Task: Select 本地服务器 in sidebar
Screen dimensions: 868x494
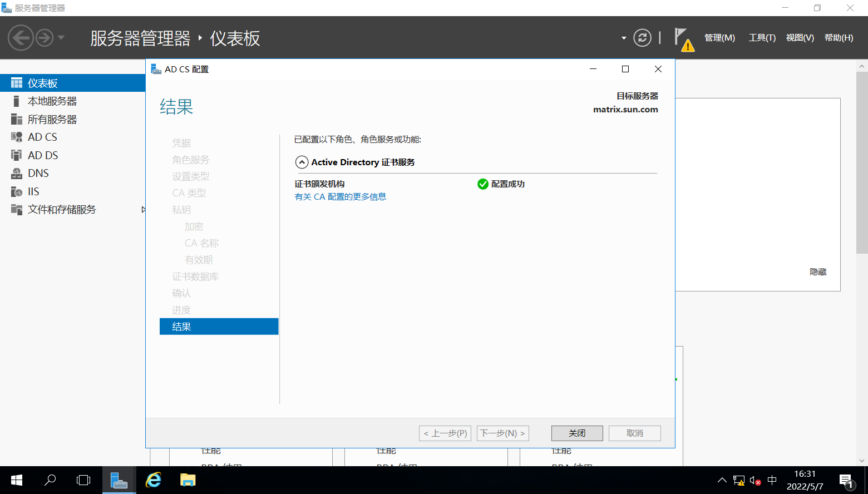Action: coord(52,101)
